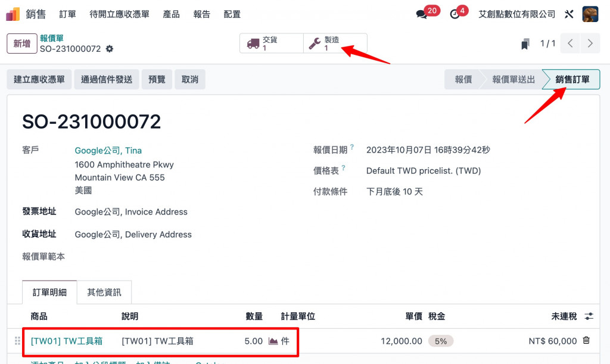
Task: Select the 報價 status stage
Action: (463, 79)
